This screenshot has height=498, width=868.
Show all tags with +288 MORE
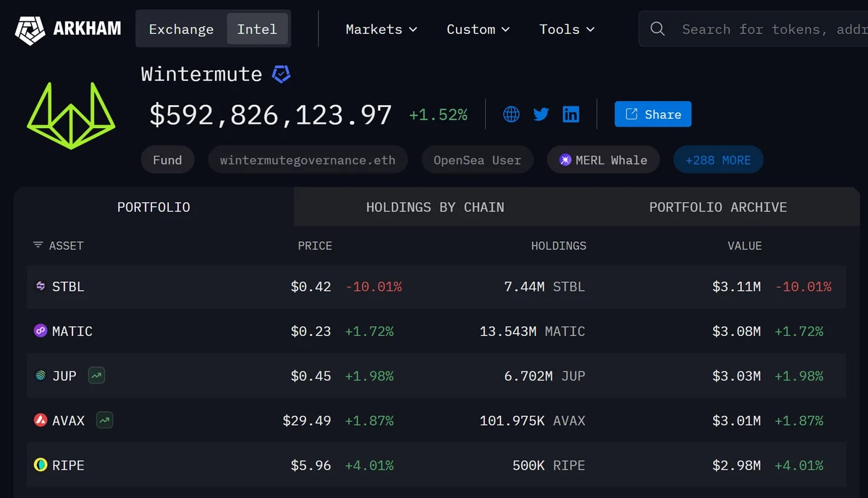pyautogui.click(x=717, y=160)
